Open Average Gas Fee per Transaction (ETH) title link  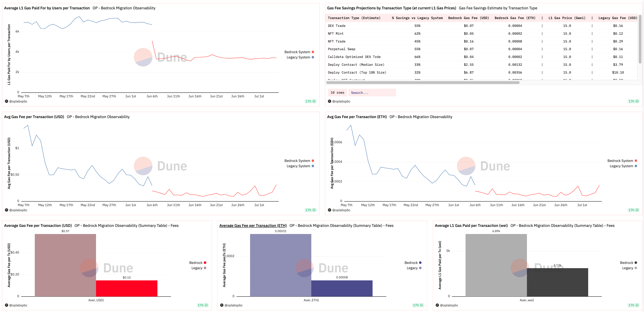point(253,225)
